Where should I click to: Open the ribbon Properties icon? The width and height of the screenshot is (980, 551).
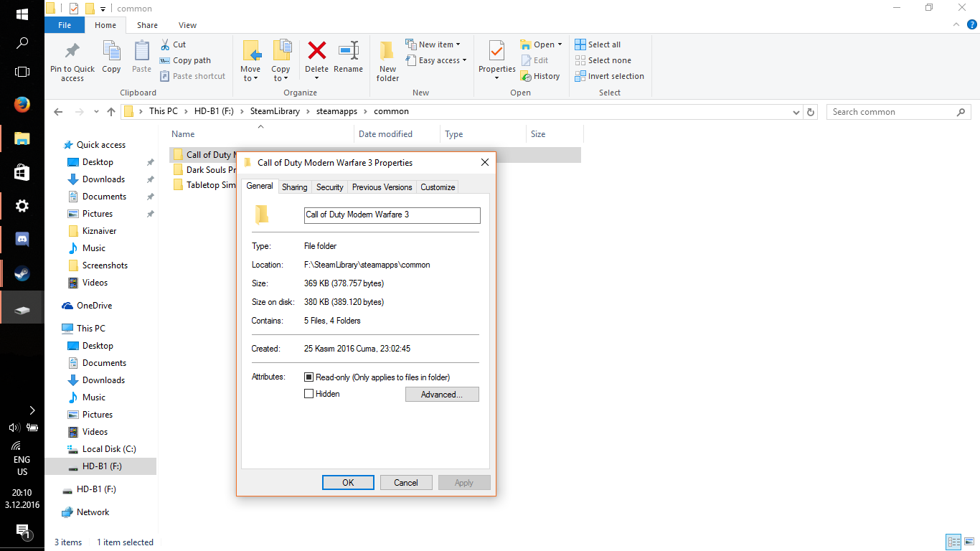[497, 51]
